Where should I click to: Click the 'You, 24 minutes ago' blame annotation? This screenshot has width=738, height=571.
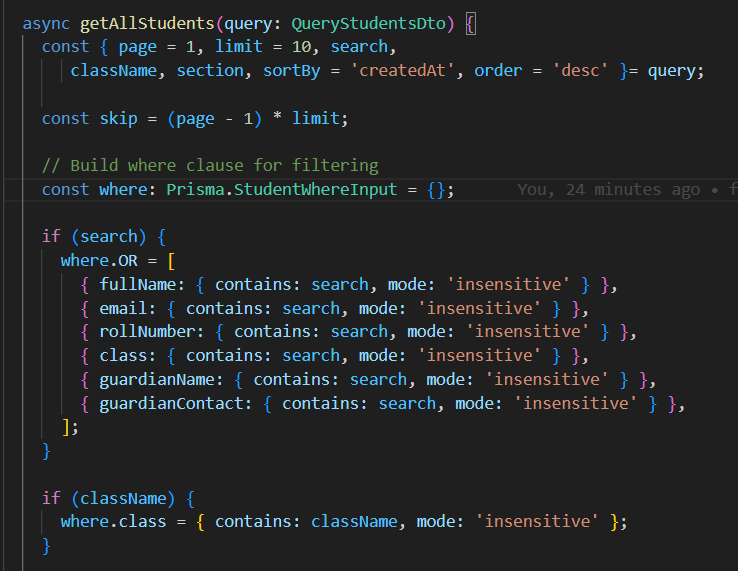(x=608, y=190)
